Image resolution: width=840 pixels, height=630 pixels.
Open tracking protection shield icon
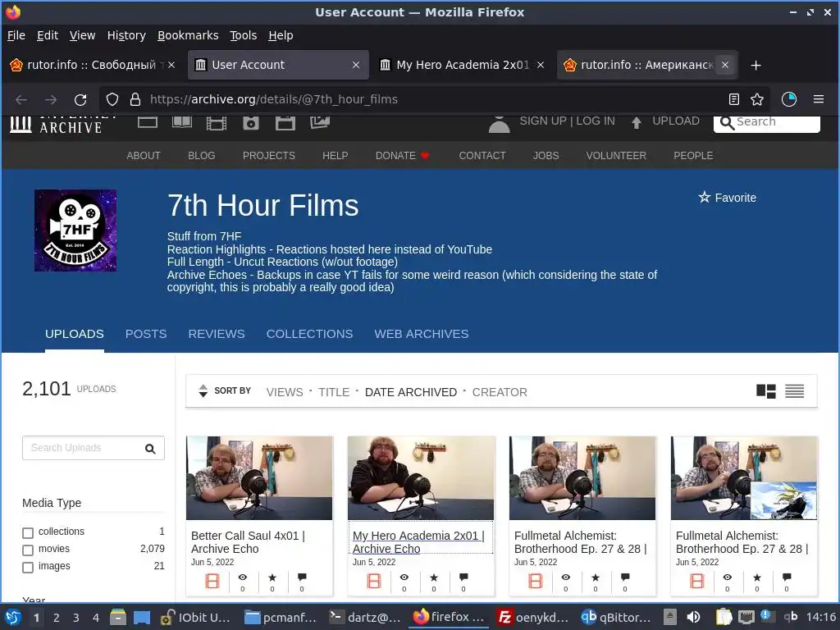(x=112, y=99)
